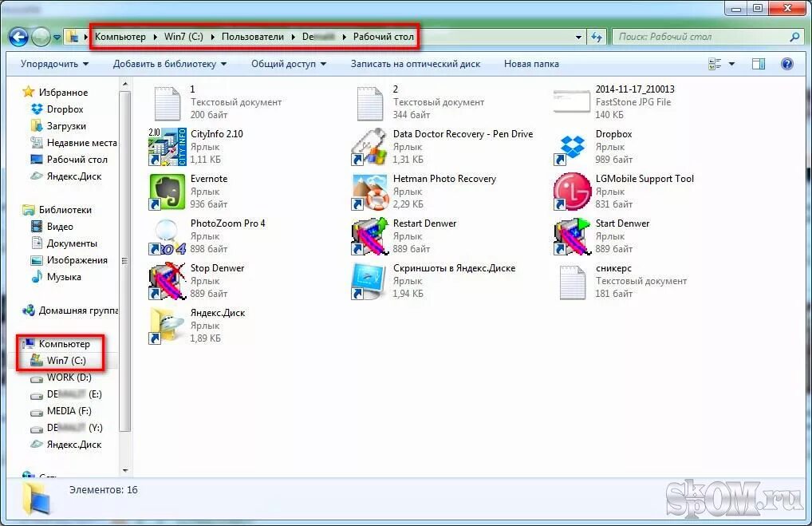This screenshot has height=526, width=812.
Task: Select the Stop Denwer shortcut icon
Action: click(167, 281)
